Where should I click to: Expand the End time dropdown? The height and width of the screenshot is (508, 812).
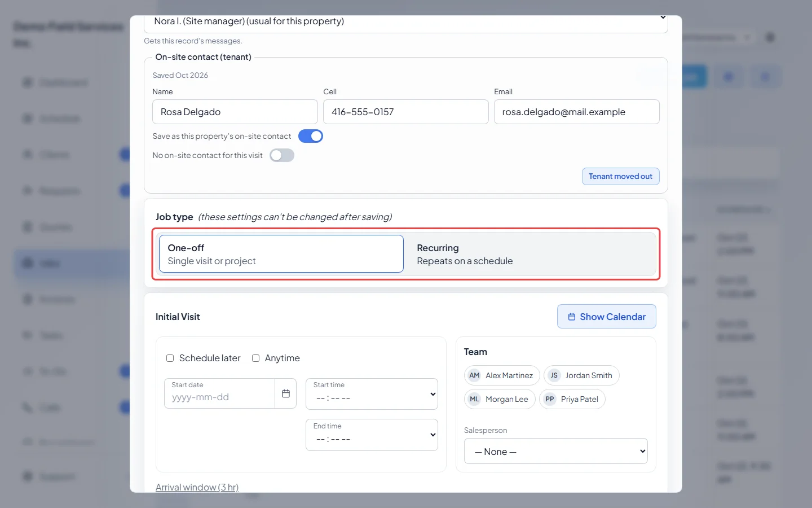point(372,435)
